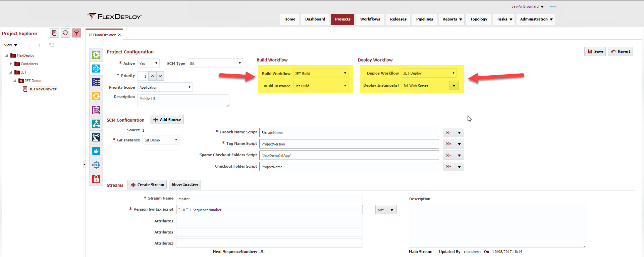Open the Workflows menu item
644x257 pixels.
click(370, 19)
